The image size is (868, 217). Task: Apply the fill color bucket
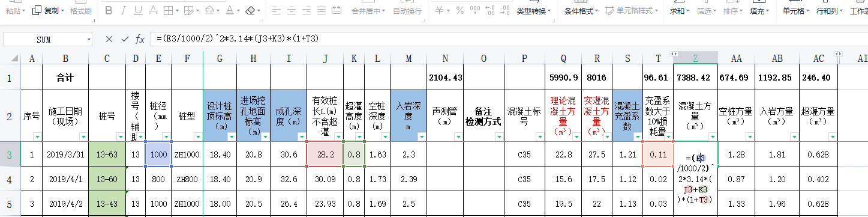pyautogui.click(x=210, y=10)
